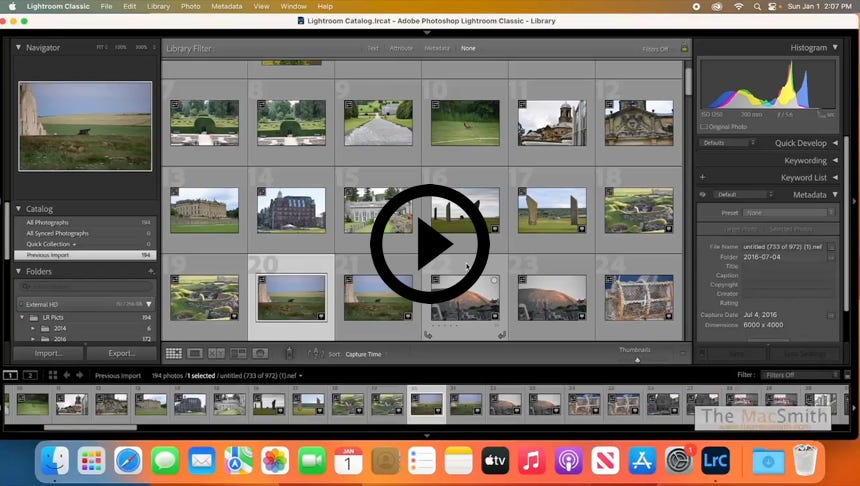Expand the Keyword List panel
The image size is (860, 486).
click(835, 177)
